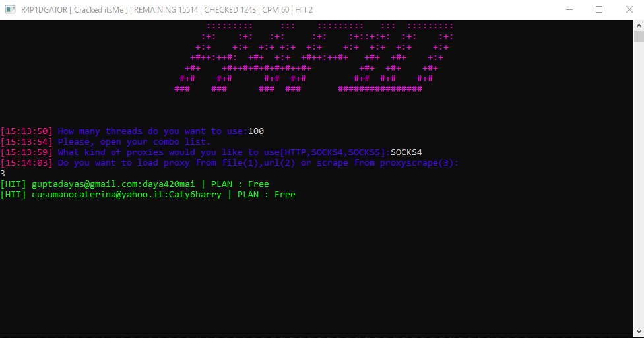The height and width of the screenshot is (338, 644).
Task: Click the second '[HIT]' tag
Action: pos(14,195)
